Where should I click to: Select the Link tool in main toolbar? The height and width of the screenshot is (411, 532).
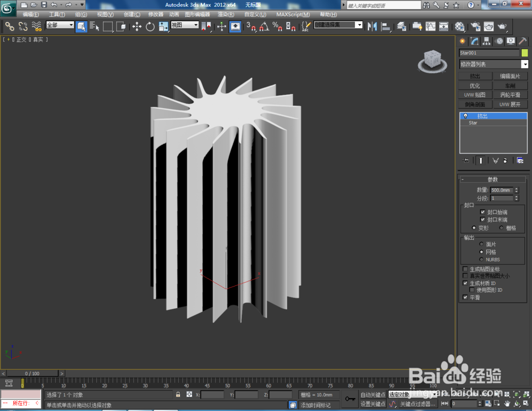10,26
